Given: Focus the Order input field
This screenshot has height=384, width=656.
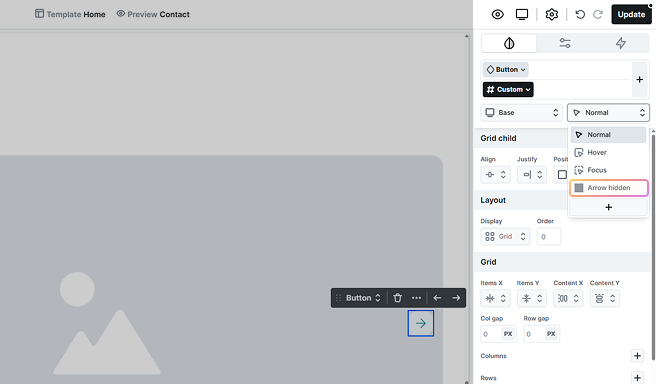Looking at the screenshot, I should click(549, 237).
